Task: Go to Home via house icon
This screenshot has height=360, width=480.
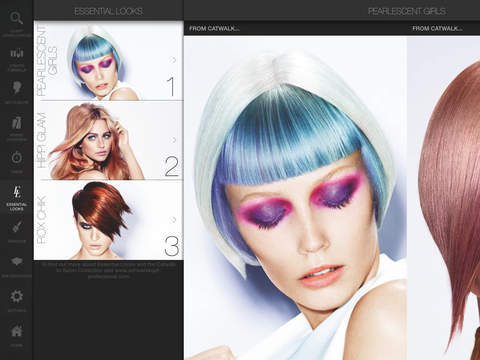Action: [x=16, y=331]
